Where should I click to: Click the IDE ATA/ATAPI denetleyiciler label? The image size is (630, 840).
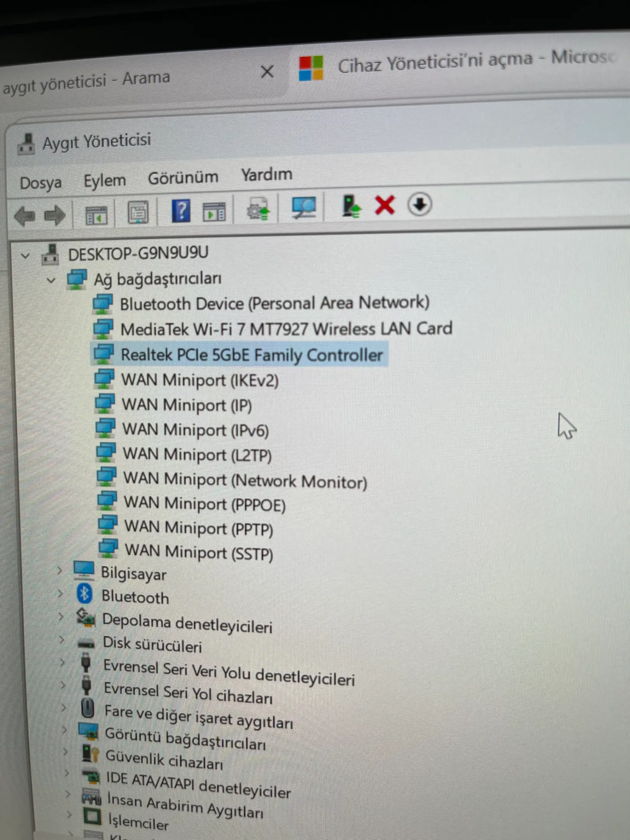(198, 785)
